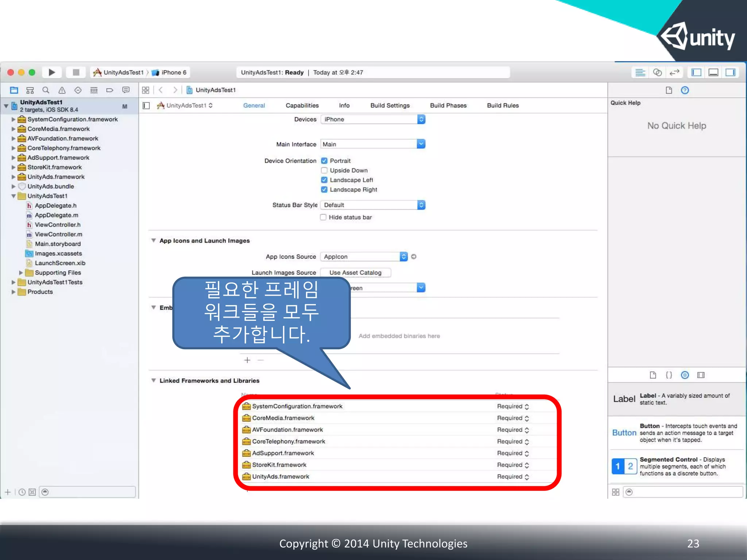Switch to the Build Phases tab
747x560 pixels.
click(448, 106)
